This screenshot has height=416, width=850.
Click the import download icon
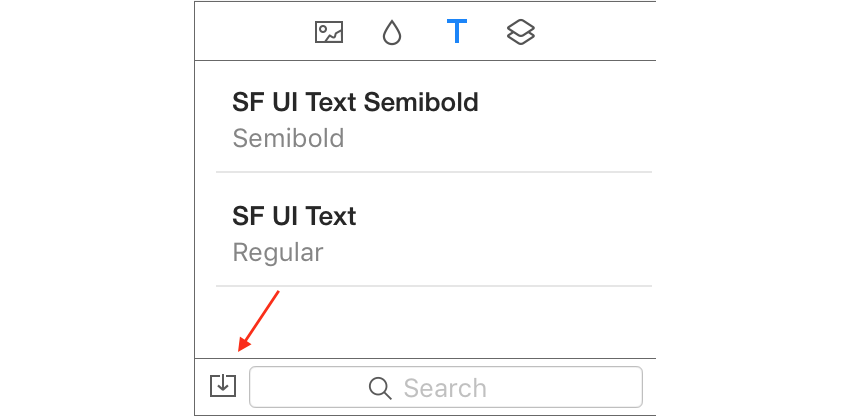(x=223, y=386)
